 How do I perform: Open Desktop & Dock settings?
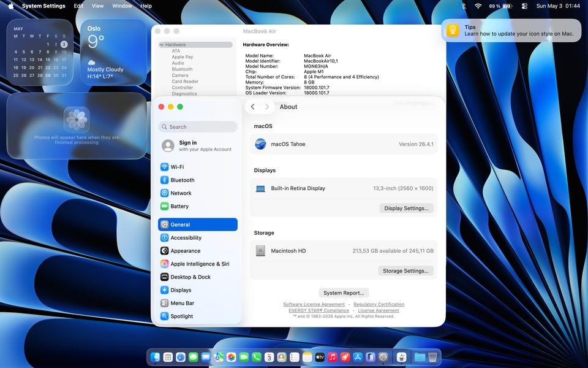click(x=198, y=277)
